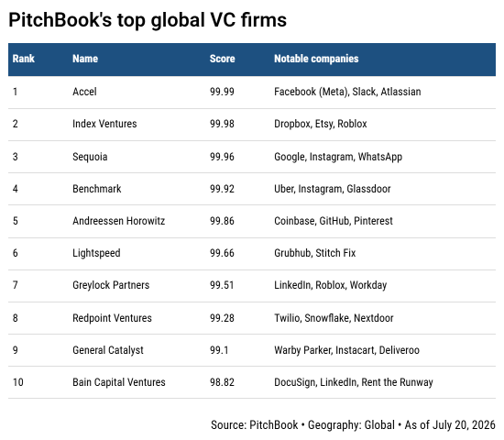
Task: Click the PitchBook's top global VC firms title
Action: 148,20
